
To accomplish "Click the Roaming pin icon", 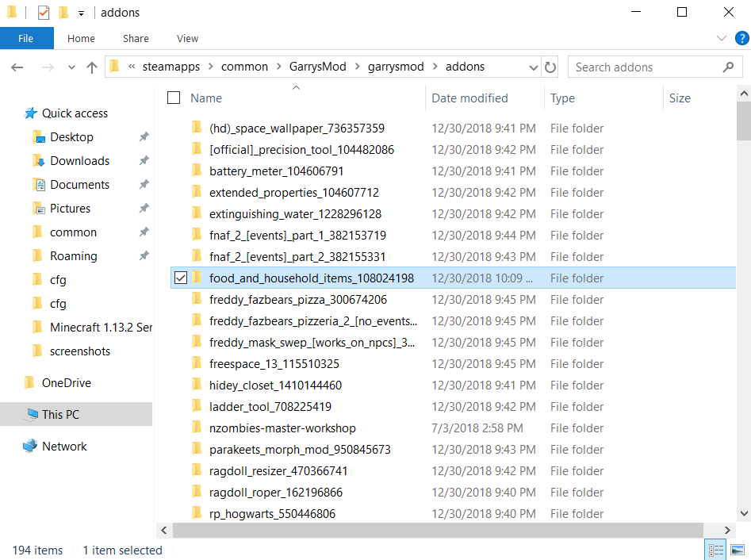I will (x=144, y=256).
